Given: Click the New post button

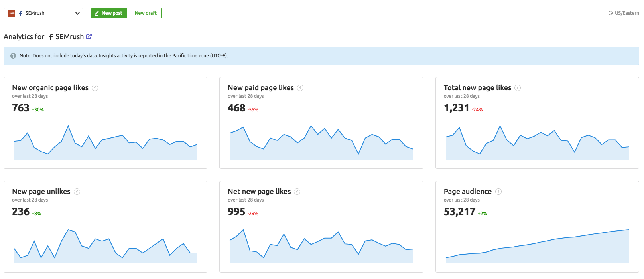Looking at the screenshot, I should 109,13.
